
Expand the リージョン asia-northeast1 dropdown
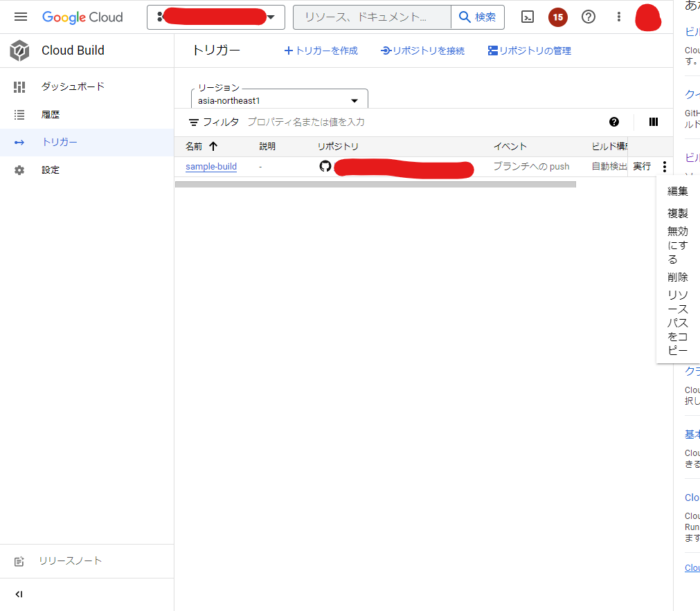tap(280, 100)
